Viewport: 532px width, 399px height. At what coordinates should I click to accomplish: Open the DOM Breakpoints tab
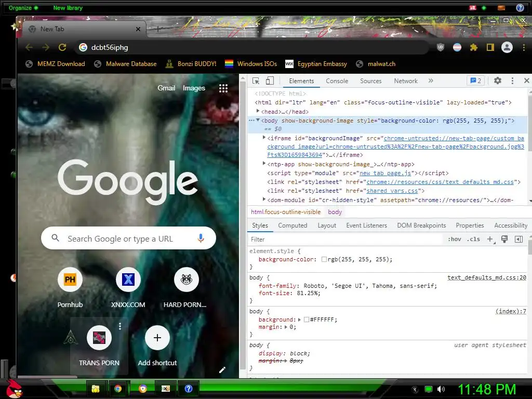[x=421, y=225]
